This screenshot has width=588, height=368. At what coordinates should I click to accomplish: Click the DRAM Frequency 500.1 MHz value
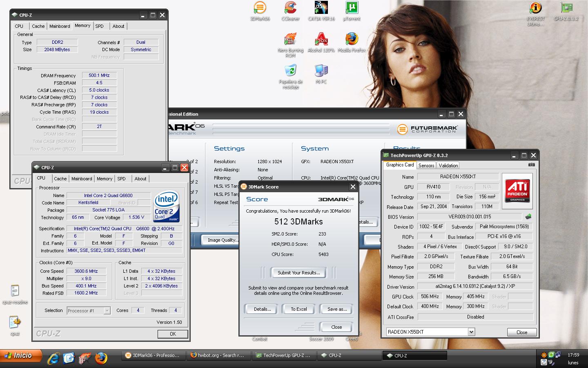pyautogui.click(x=99, y=75)
